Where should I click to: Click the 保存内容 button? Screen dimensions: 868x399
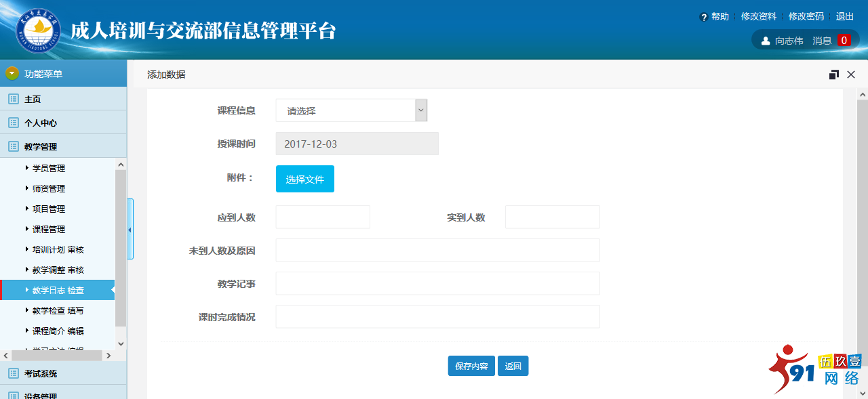471,366
